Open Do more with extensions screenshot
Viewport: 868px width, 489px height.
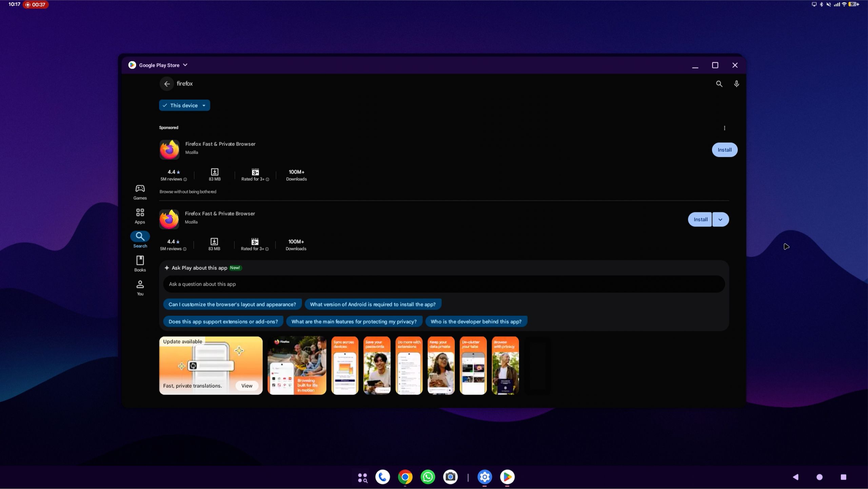pos(409,365)
